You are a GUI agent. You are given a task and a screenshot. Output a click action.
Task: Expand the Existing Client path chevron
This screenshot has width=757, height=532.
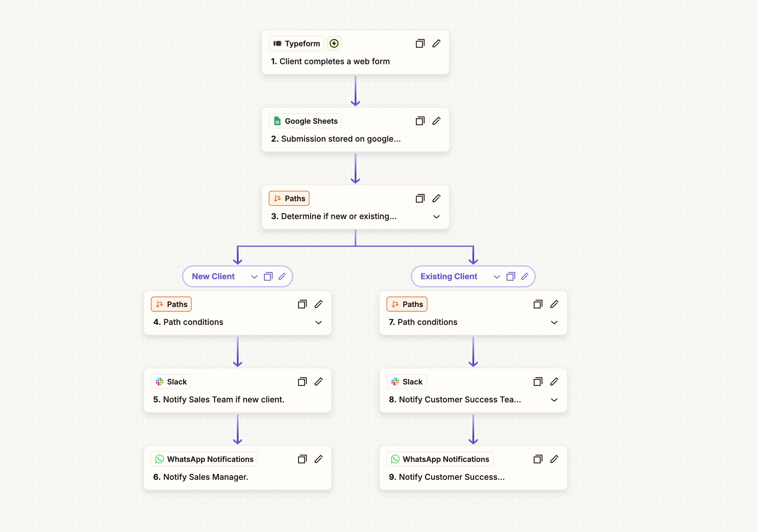(x=497, y=277)
